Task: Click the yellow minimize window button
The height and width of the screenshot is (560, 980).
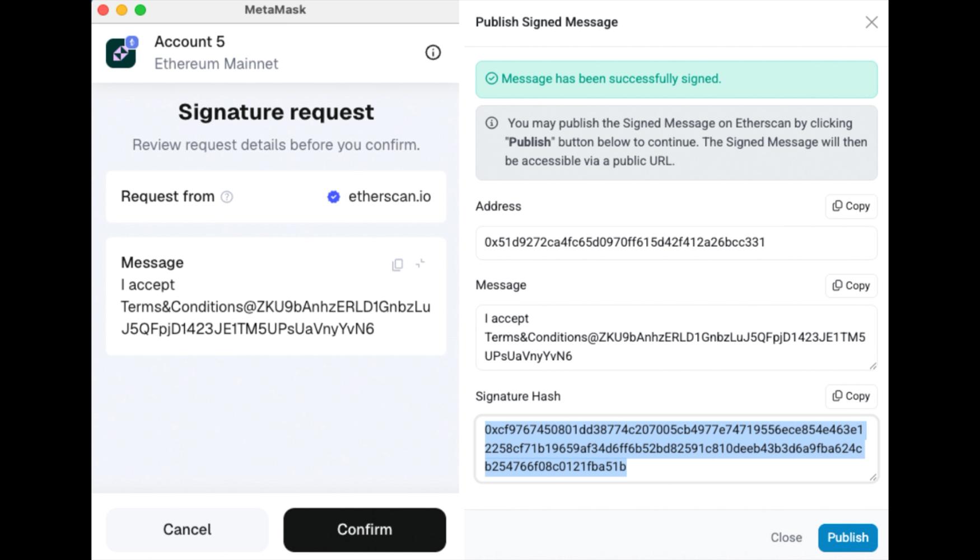Action: 122,10
